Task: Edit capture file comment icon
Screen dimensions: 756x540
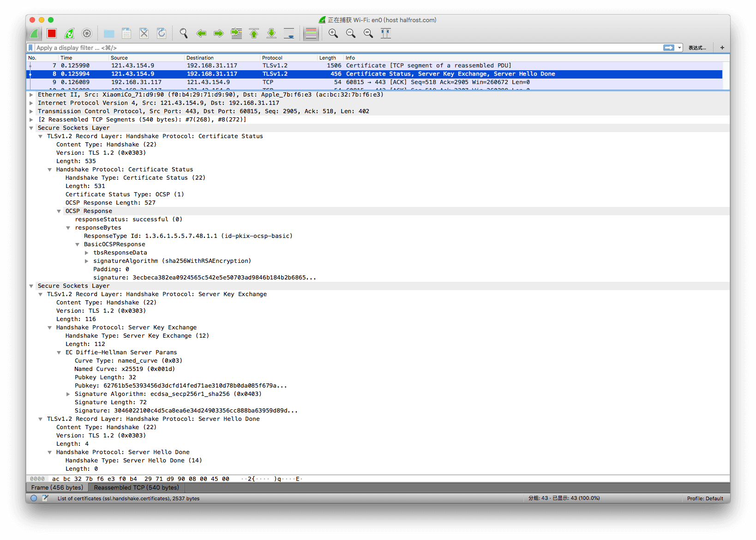Action: click(x=45, y=498)
